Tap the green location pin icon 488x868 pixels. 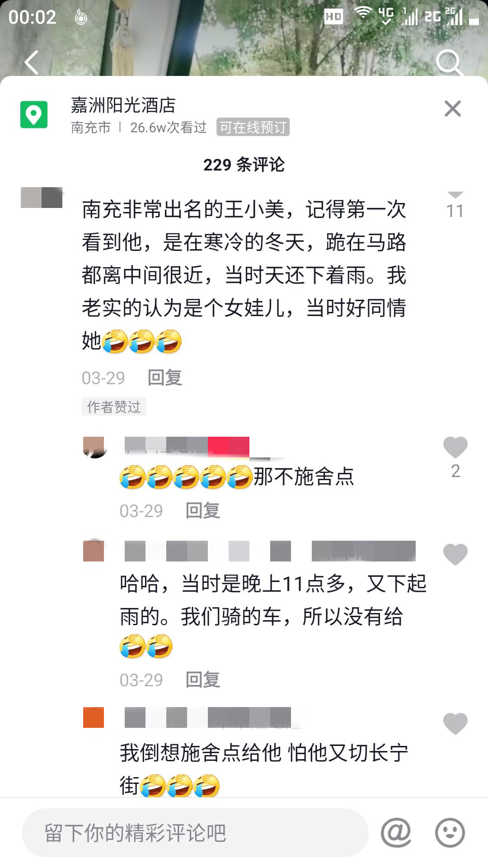pyautogui.click(x=34, y=114)
